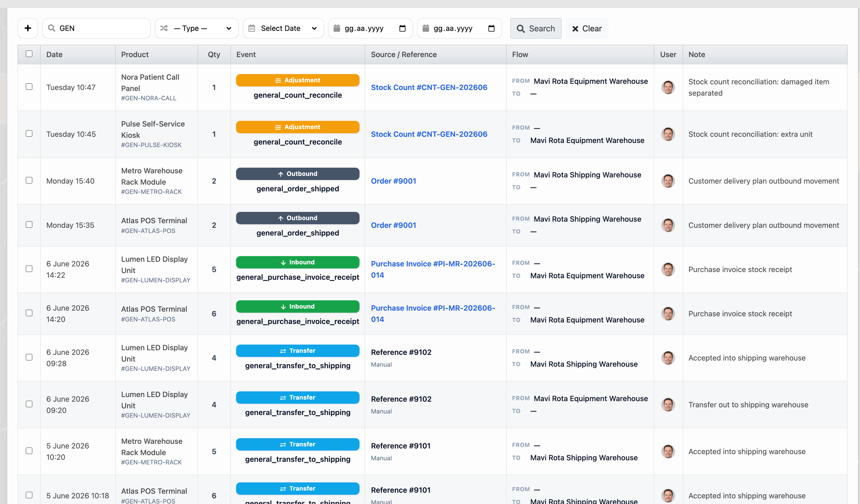Toggle the select-all checkbox in header
This screenshot has height=504, width=860.
[x=29, y=54]
